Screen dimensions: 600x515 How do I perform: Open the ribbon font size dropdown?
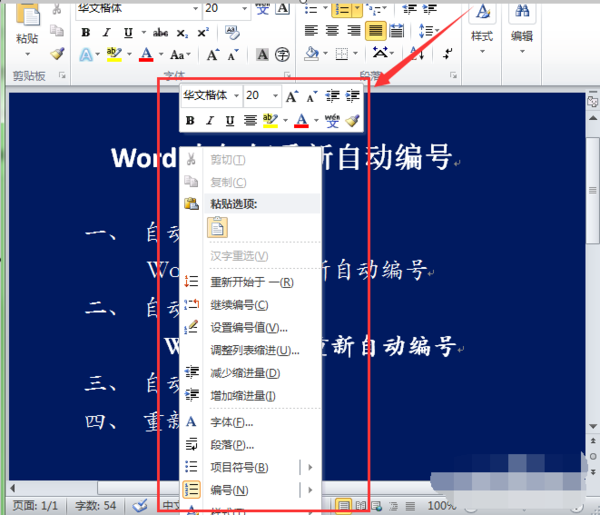(244, 8)
